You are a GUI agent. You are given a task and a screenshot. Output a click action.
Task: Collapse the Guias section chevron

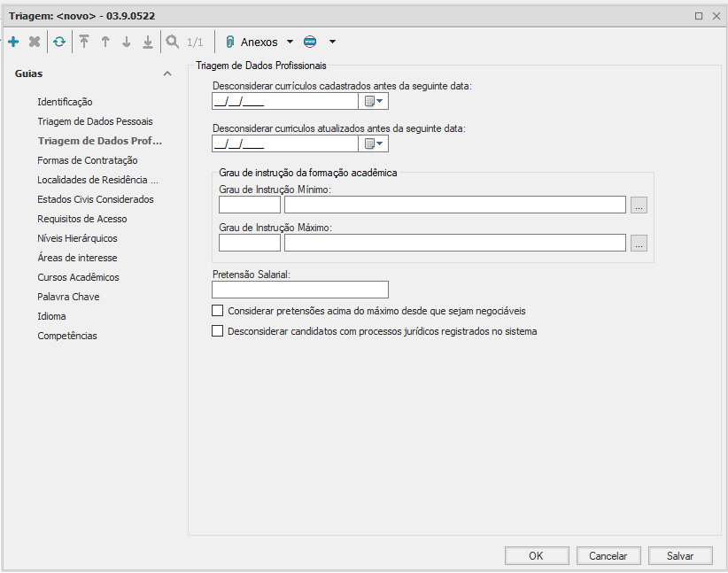click(167, 74)
